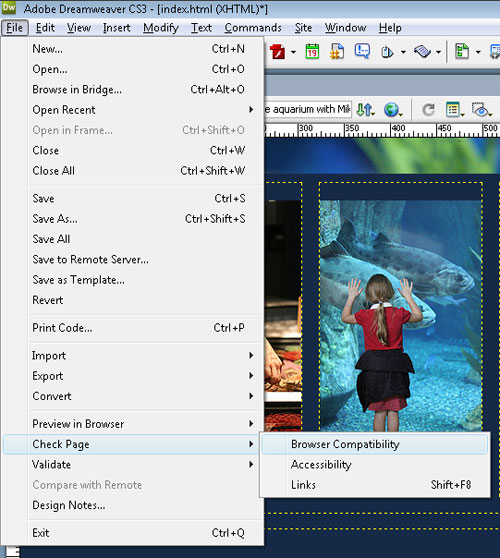Click the Dreamweaver Dw logo in the title bar
The height and width of the screenshot is (558, 500).
coord(9,7)
